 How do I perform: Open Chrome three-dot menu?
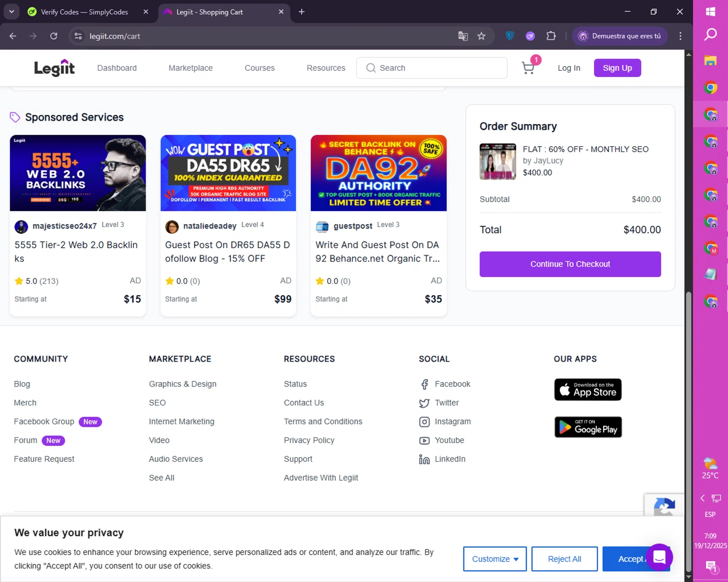(680, 36)
